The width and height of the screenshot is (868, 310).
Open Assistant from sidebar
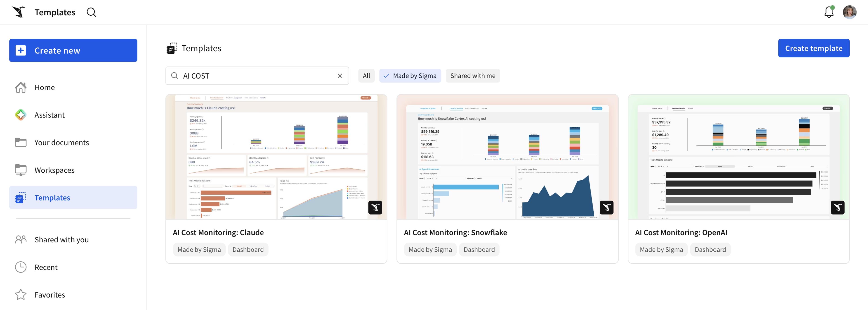pos(73,115)
